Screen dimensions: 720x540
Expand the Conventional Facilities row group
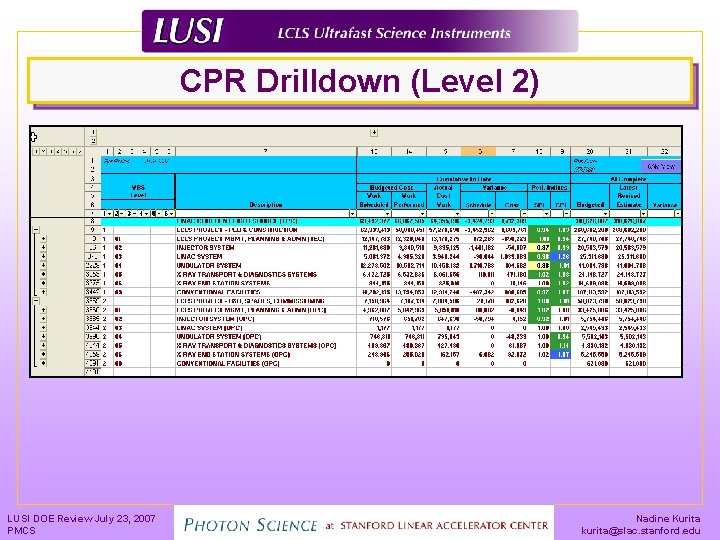pyautogui.click(x=44, y=292)
